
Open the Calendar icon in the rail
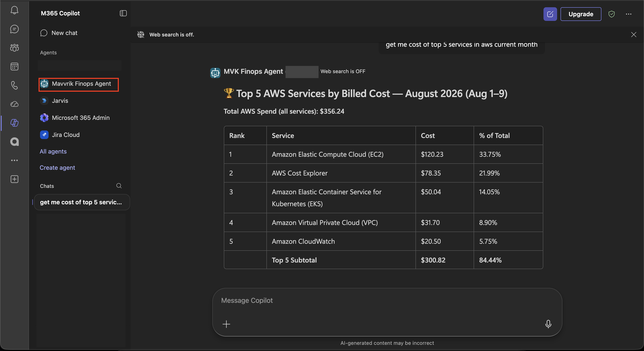click(14, 66)
